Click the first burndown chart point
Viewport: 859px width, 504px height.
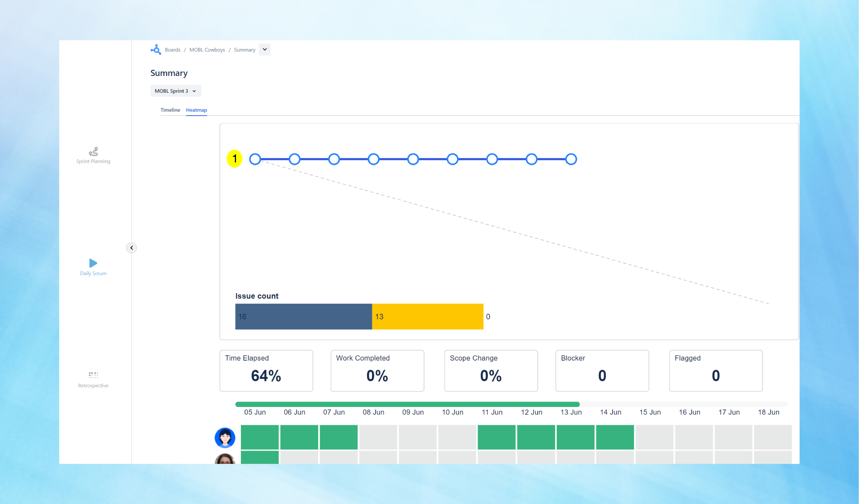(x=255, y=159)
